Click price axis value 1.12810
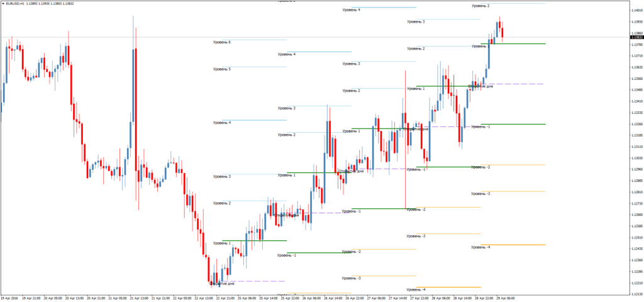This screenshot has width=644, height=302. point(637,192)
